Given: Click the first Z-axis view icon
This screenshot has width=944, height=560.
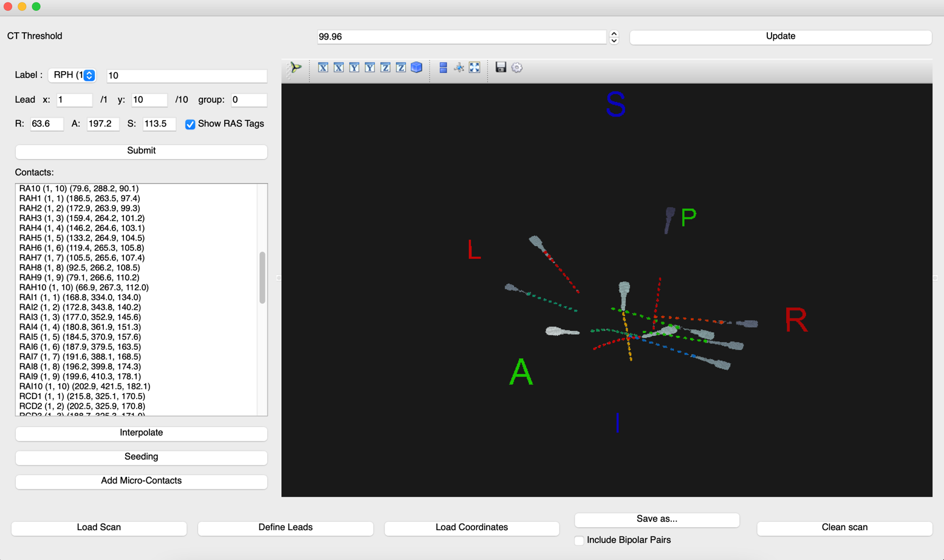Looking at the screenshot, I should pyautogui.click(x=385, y=67).
